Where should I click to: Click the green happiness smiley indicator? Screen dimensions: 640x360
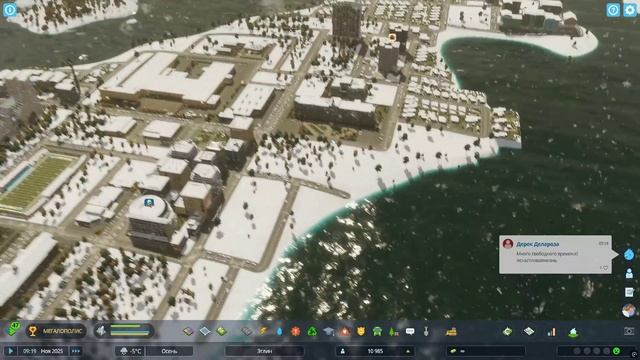tap(616, 351)
